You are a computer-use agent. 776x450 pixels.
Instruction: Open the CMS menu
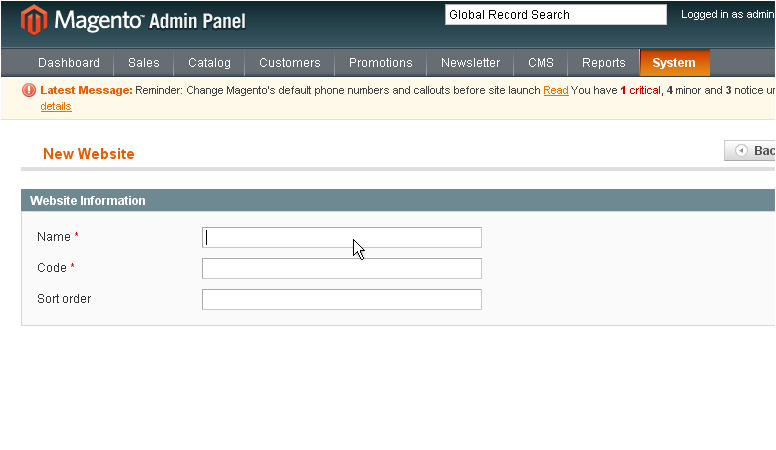541,63
